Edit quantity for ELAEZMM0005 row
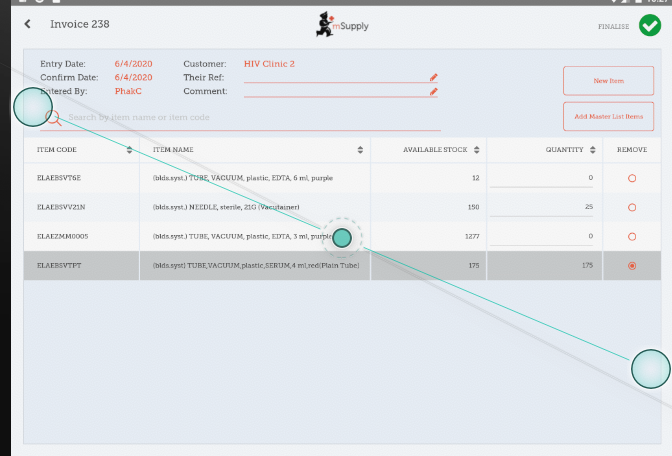Viewport: 672px width, 456px height. click(x=541, y=236)
